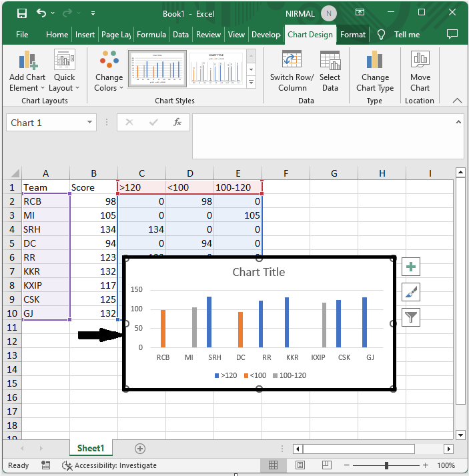Select cell E3 with value 105

click(x=238, y=215)
